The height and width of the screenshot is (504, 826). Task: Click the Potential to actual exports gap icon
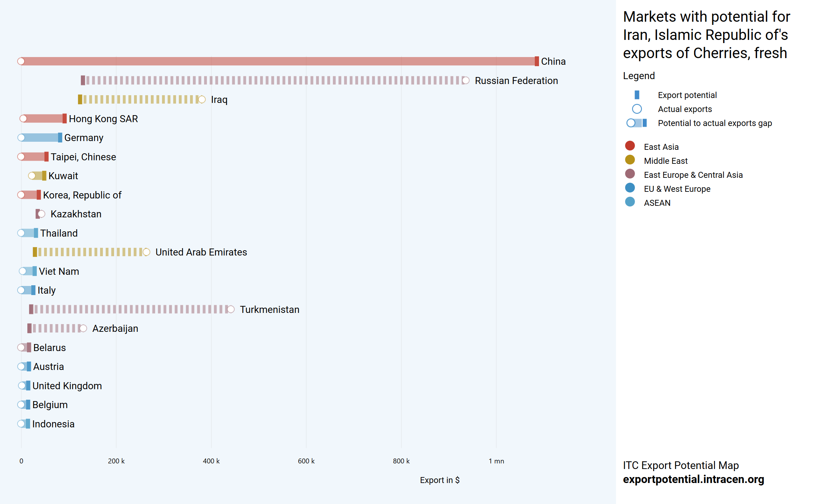tap(637, 123)
